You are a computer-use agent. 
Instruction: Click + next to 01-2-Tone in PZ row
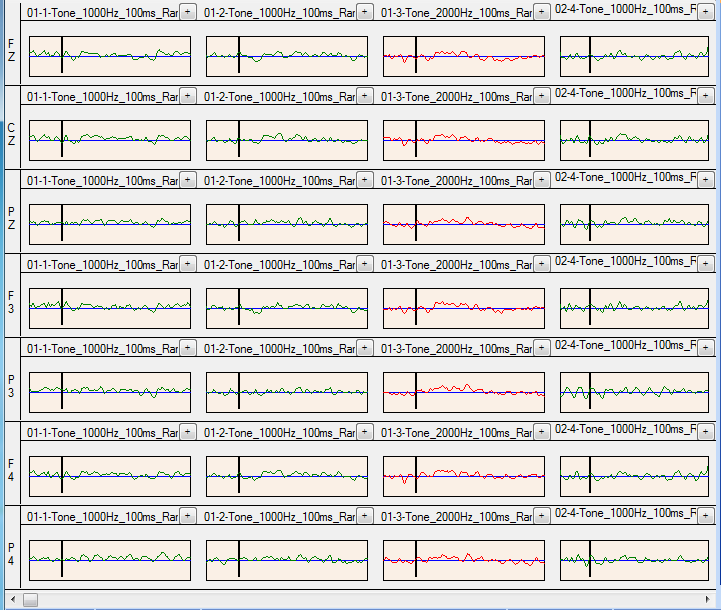(x=365, y=180)
